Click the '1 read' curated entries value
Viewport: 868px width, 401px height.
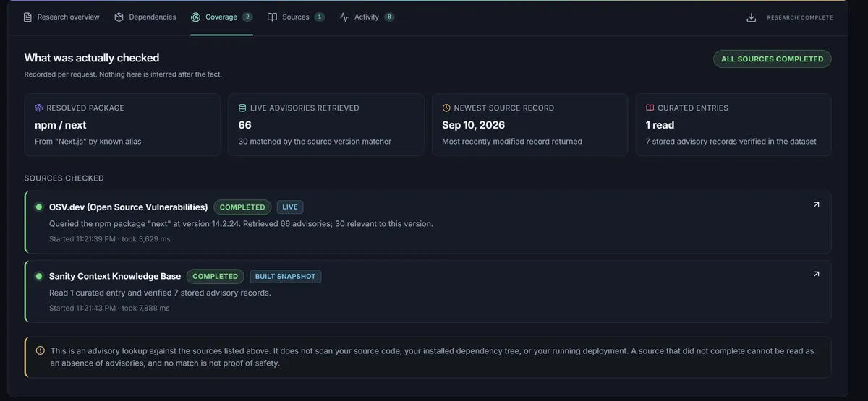(x=660, y=125)
